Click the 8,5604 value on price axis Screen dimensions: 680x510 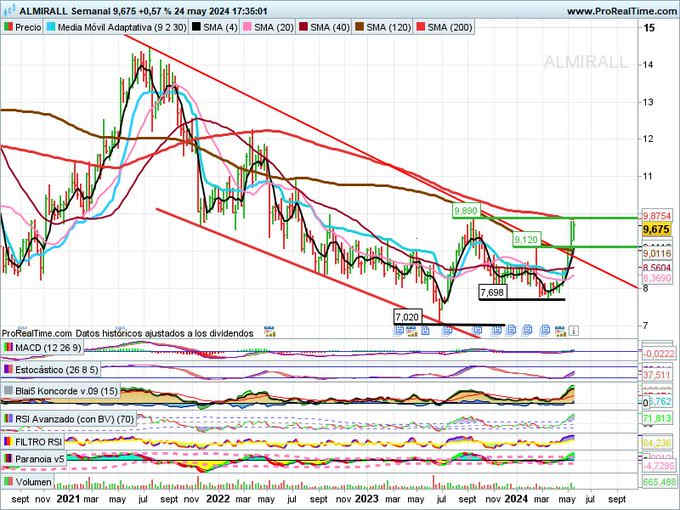point(657,268)
